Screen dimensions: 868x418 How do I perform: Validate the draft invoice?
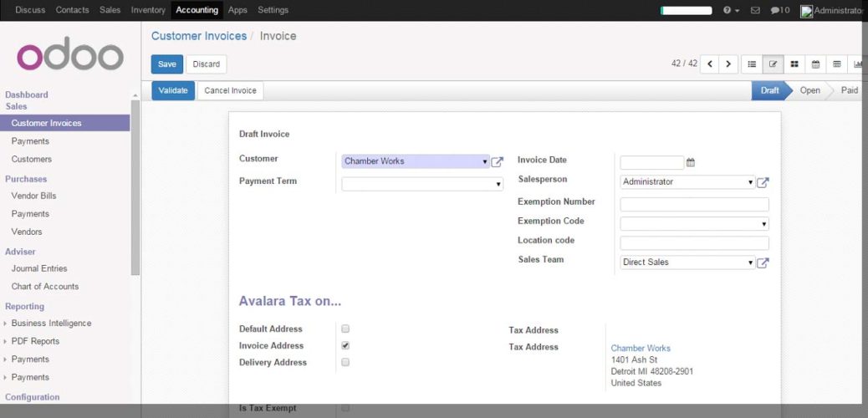pyautogui.click(x=173, y=91)
